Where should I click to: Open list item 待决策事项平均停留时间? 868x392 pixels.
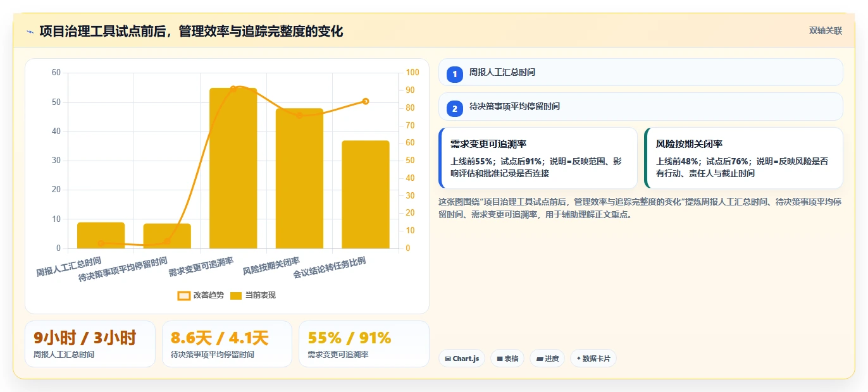click(x=641, y=106)
